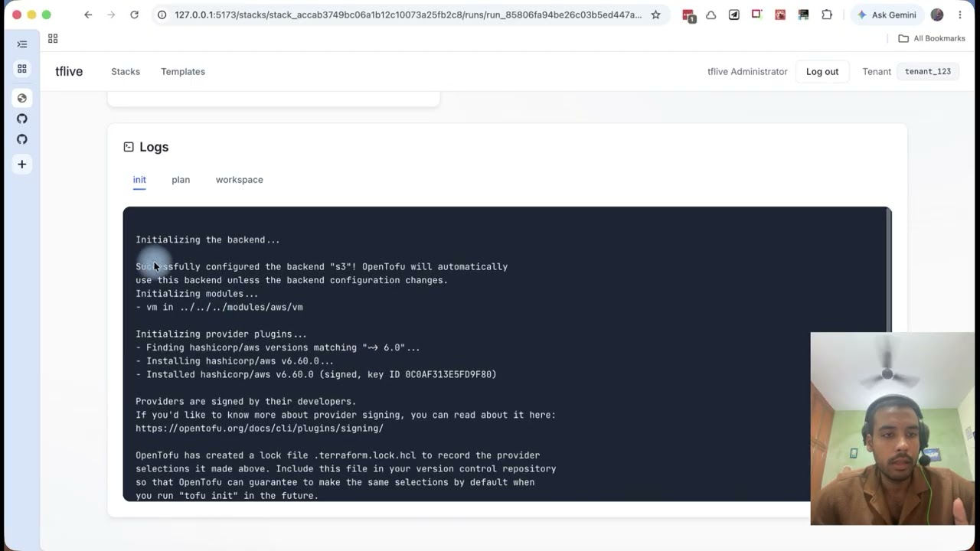Image resolution: width=980 pixels, height=551 pixels.
Task: Open the Chrome profile avatar
Action: point(937,15)
